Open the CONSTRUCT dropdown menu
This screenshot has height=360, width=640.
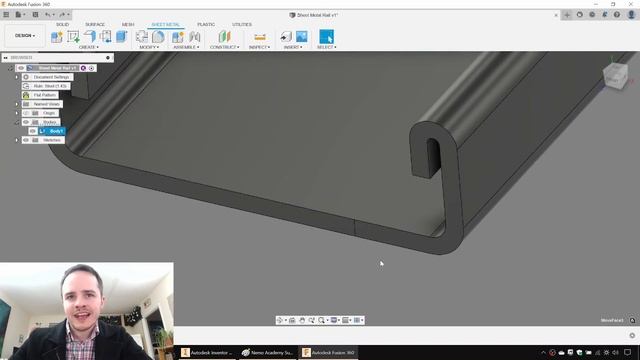pyautogui.click(x=224, y=47)
